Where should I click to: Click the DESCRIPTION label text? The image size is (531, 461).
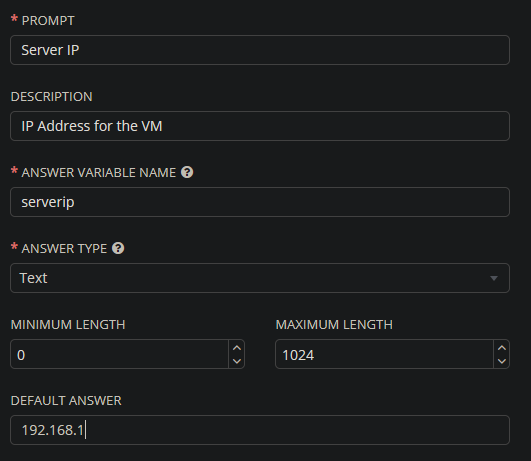pyautogui.click(x=51, y=97)
